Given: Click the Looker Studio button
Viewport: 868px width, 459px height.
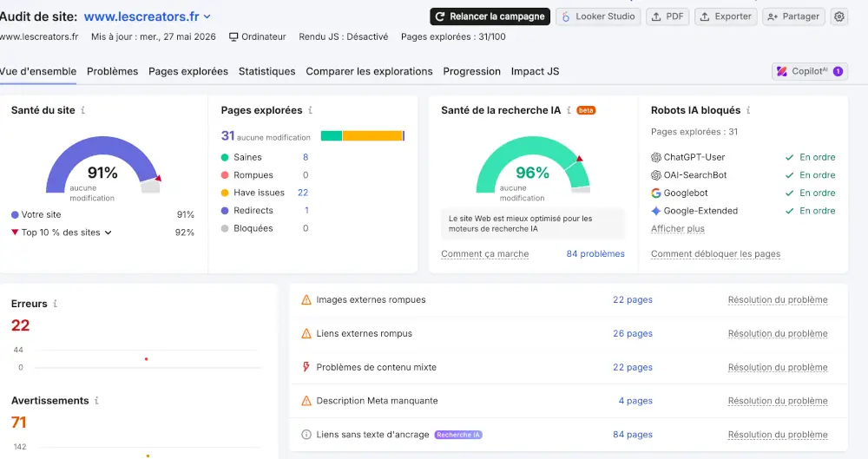Looking at the screenshot, I should click(598, 16).
